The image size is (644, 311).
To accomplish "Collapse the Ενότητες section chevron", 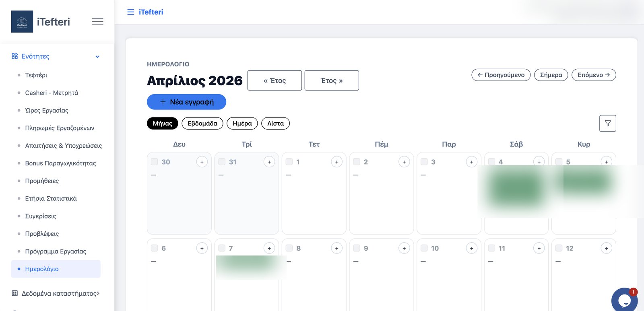I will point(97,57).
